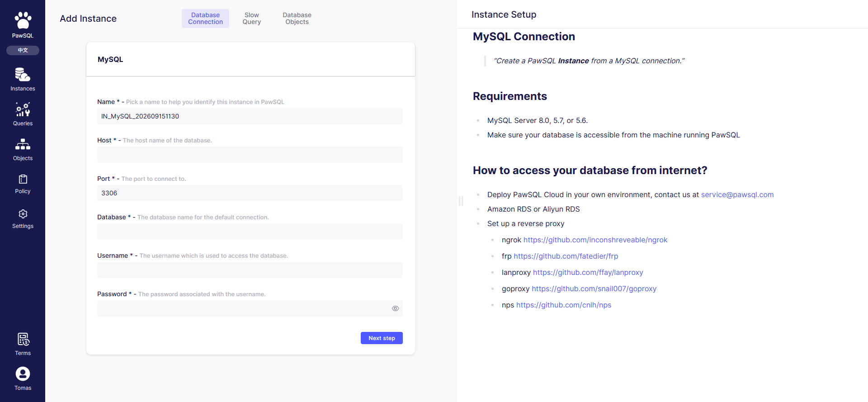Click "How to access your database" heading

pos(590,170)
